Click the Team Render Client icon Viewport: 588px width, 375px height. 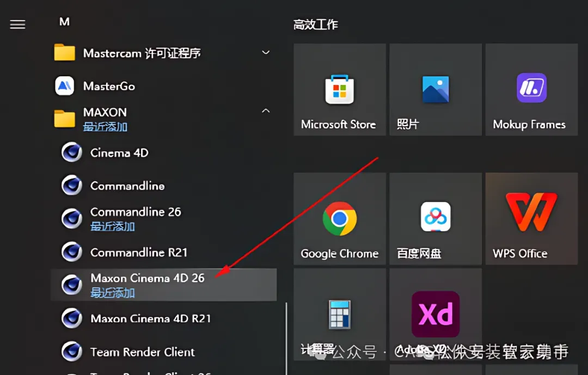click(72, 352)
